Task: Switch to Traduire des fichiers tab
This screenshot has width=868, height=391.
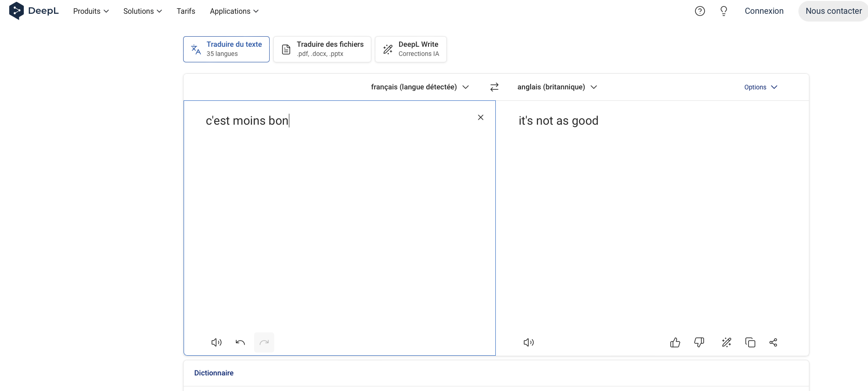Action: tap(322, 49)
